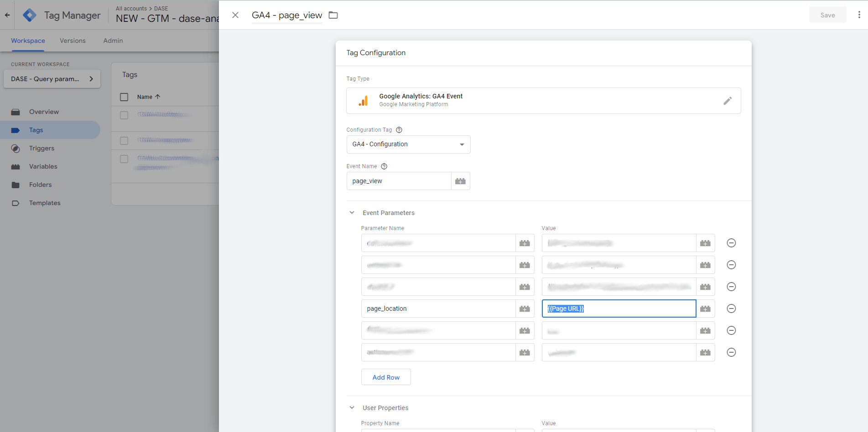Insert variable in first parameter value field

706,243
